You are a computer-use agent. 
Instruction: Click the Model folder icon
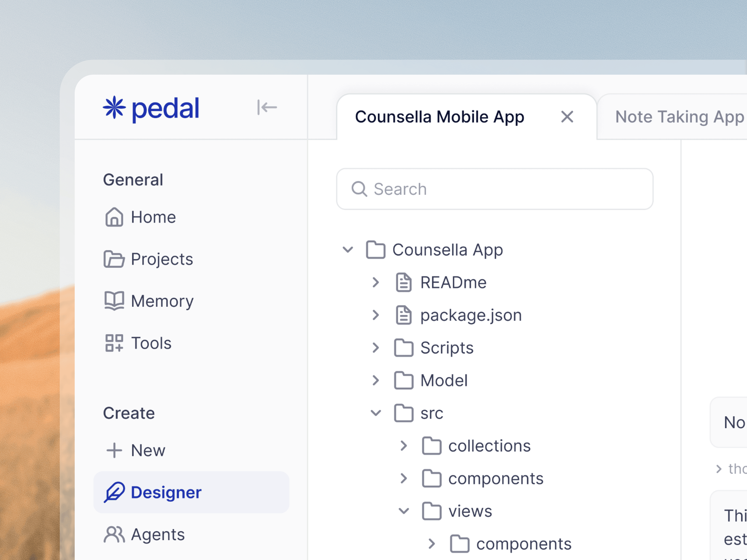404,380
